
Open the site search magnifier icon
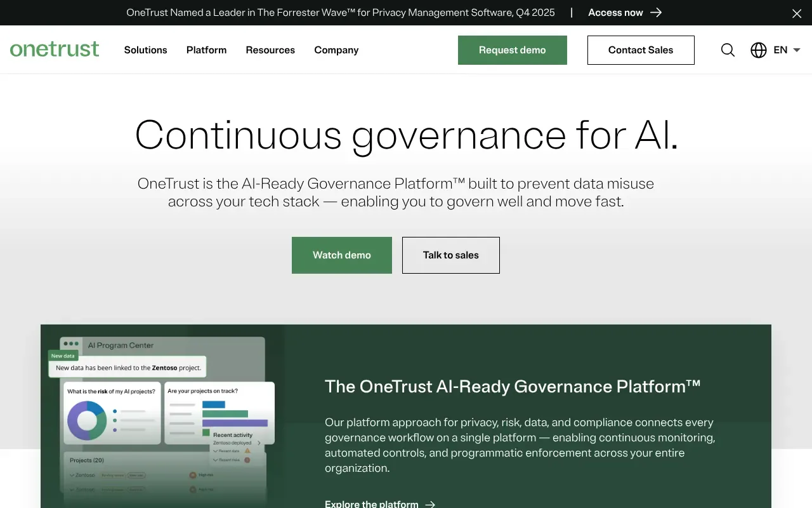click(x=728, y=50)
